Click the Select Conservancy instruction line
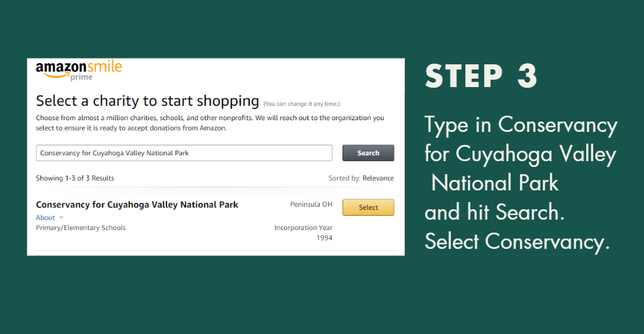 point(517,242)
